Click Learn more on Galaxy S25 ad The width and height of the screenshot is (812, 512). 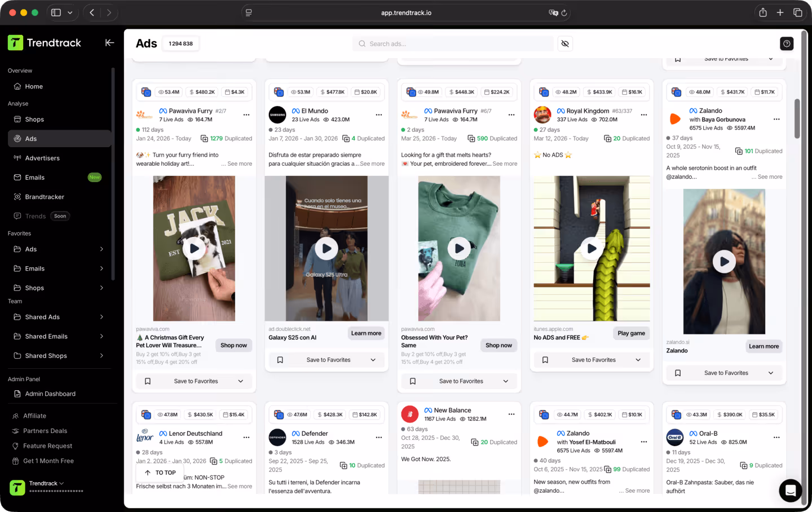point(366,333)
